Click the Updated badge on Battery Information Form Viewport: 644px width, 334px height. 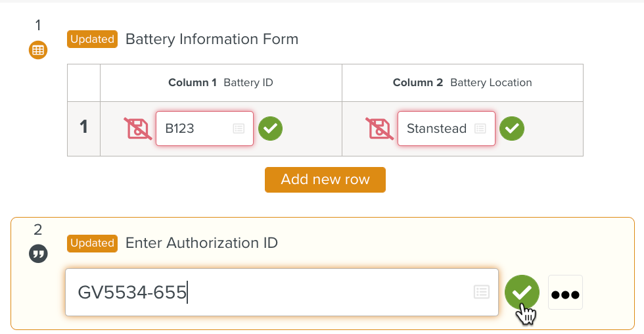coord(92,39)
